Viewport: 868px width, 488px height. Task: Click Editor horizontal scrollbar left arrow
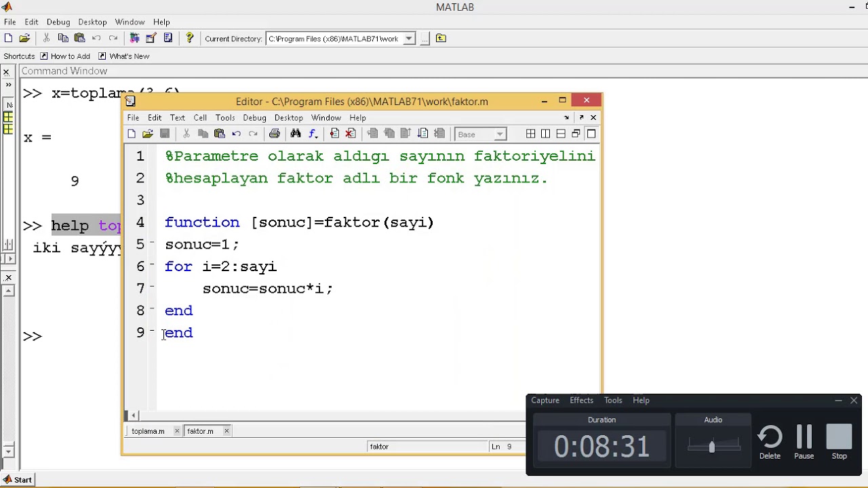(134, 415)
